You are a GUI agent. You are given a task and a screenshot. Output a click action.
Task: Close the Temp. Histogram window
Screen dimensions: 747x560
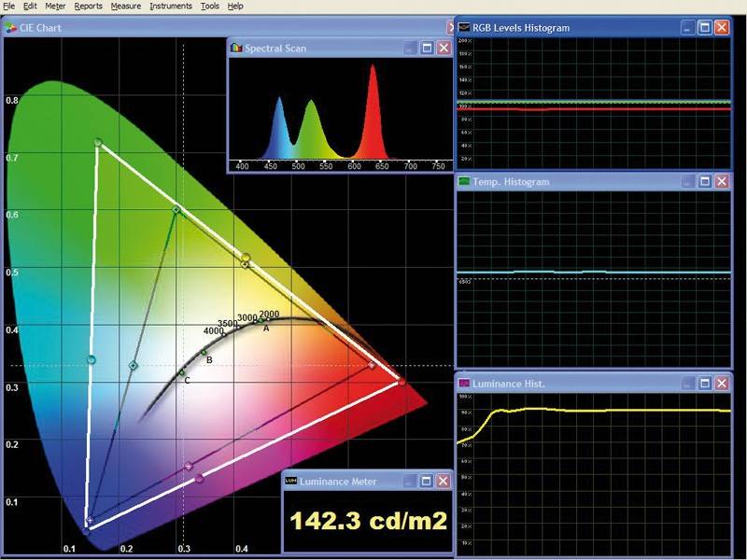click(x=722, y=181)
